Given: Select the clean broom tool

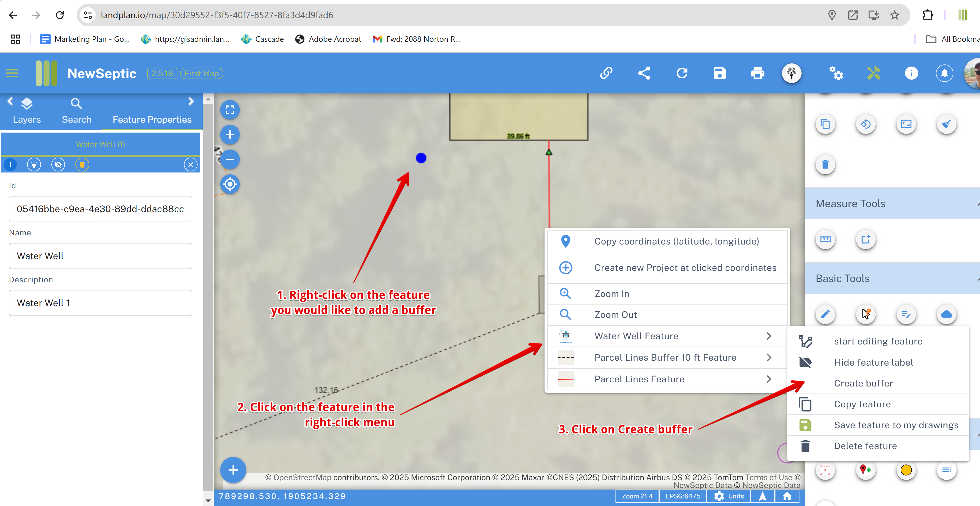Looking at the screenshot, I should click(x=947, y=124).
